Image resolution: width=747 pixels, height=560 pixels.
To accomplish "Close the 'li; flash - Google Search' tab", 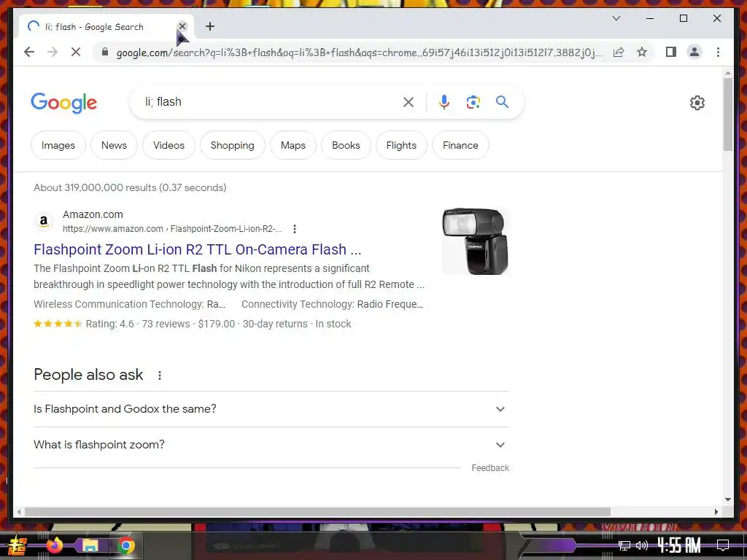I will coord(182,26).
